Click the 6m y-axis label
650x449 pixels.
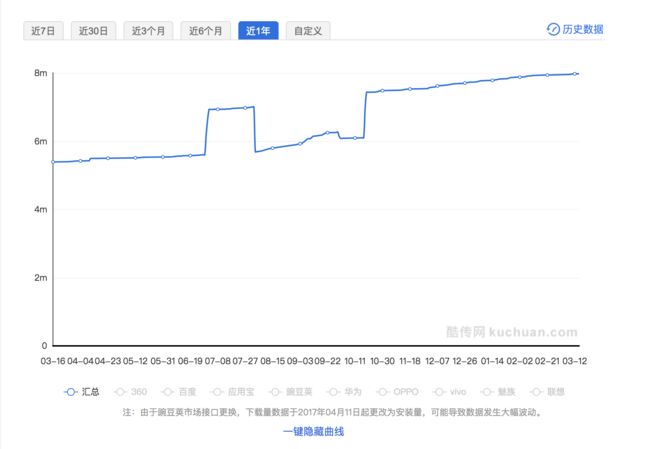pyautogui.click(x=41, y=141)
